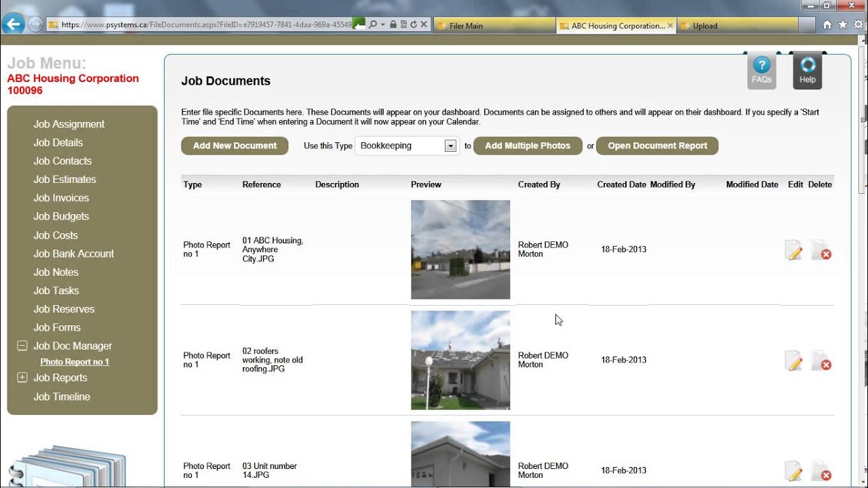Image resolution: width=868 pixels, height=488 pixels.
Task: Close the ABC Housing Corporation tab
Action: pos(670,26)
